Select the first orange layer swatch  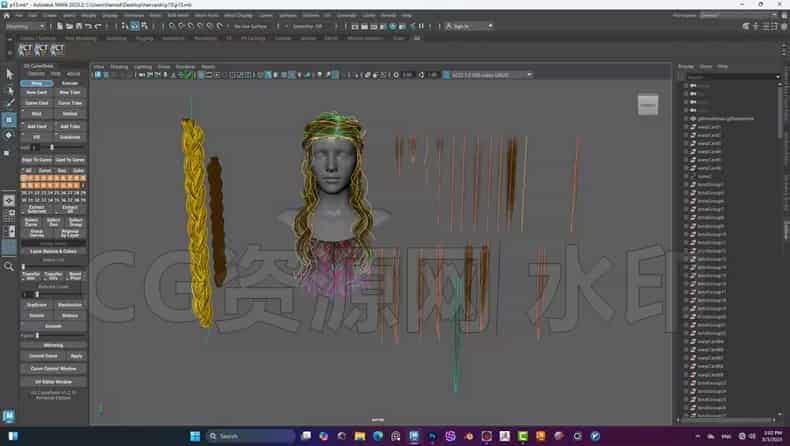pyautogui.click(x=24, y=178)
